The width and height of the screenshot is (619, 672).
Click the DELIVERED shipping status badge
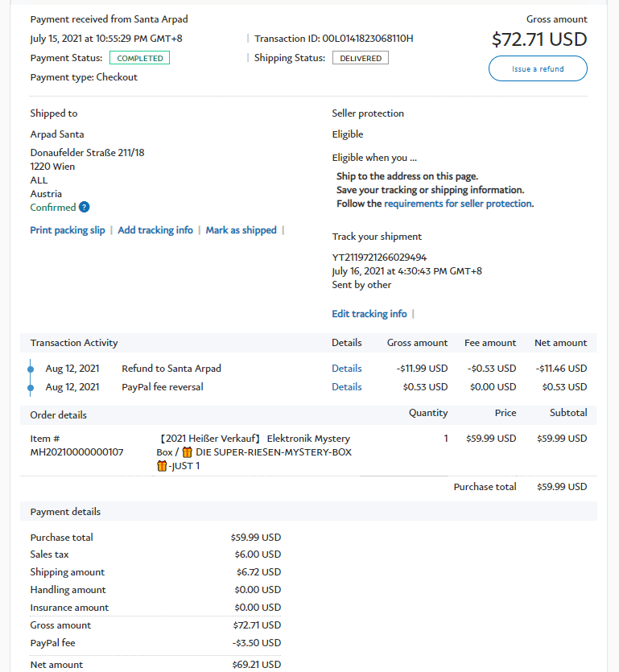click(361, 58)
